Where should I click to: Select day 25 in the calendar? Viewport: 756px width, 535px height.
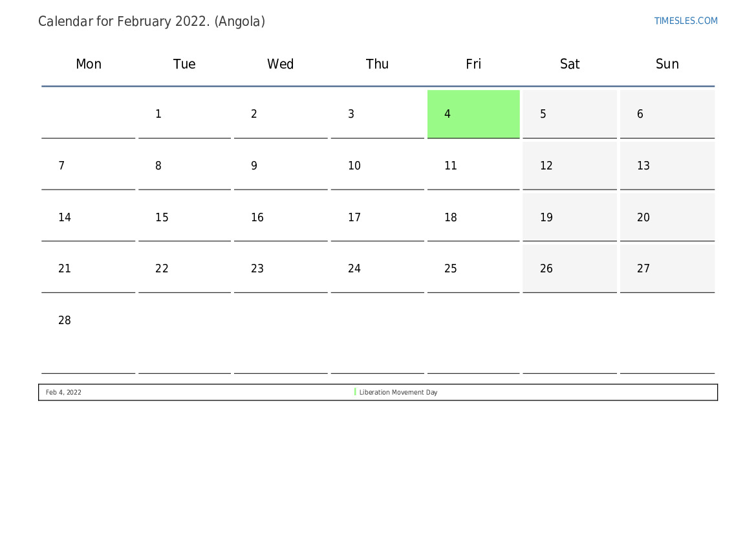click(x=473, y=268)
